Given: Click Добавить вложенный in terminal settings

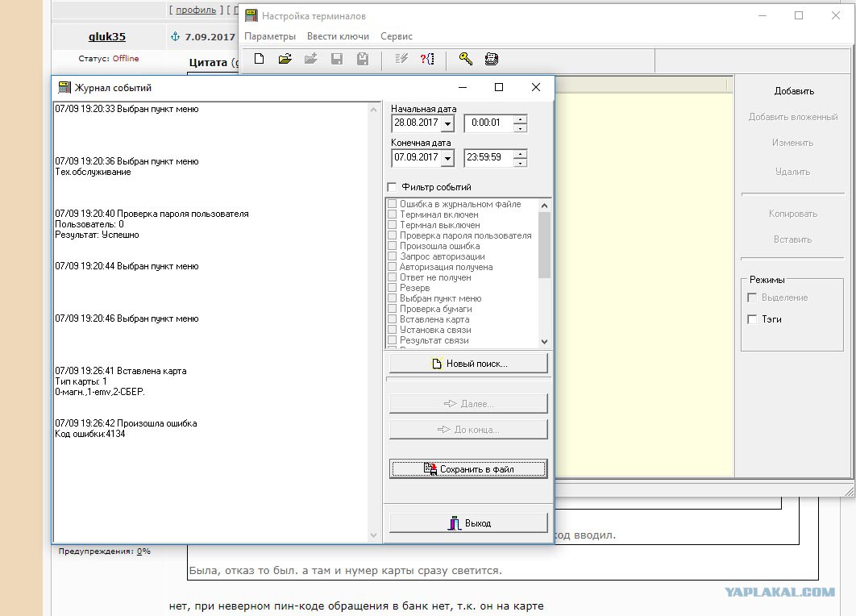Looking at the screenshot, I should click(x=792, y=117).
